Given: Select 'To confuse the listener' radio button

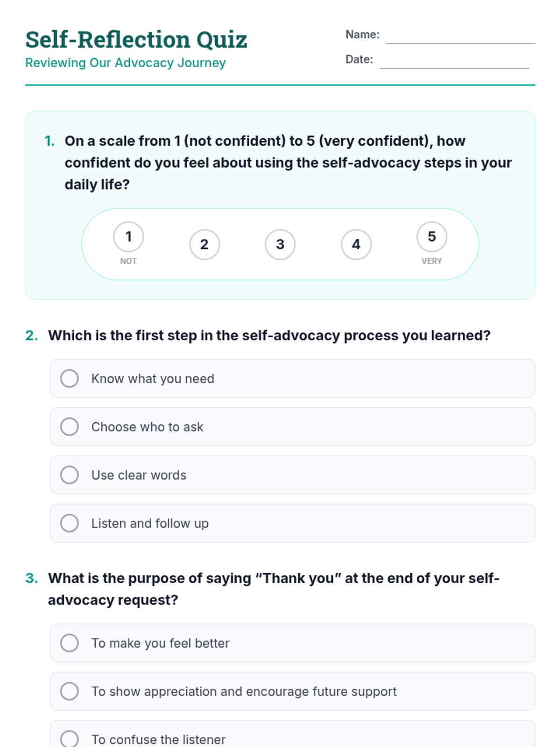Looking at the screenshot, I should coord(70,739).
